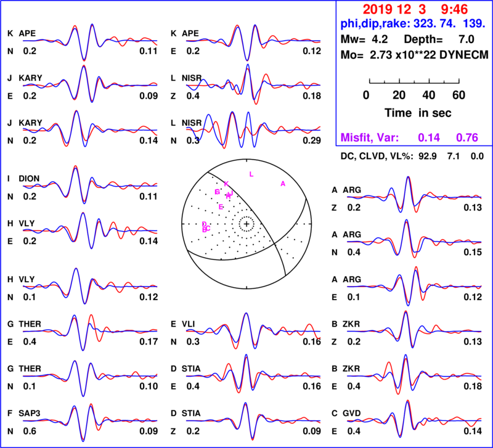The image size is (493, 448).
Task: Click the ZKR E-component waveform trace
Action: point(414,375)
